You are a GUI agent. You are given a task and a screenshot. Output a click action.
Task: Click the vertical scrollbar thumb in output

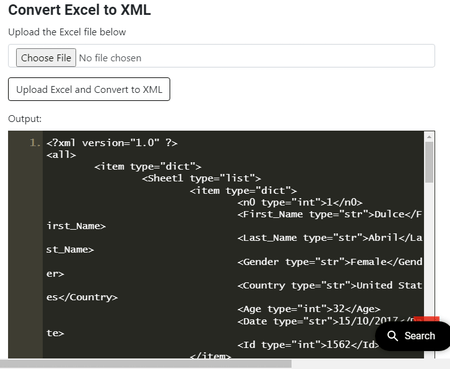(429, 162)
